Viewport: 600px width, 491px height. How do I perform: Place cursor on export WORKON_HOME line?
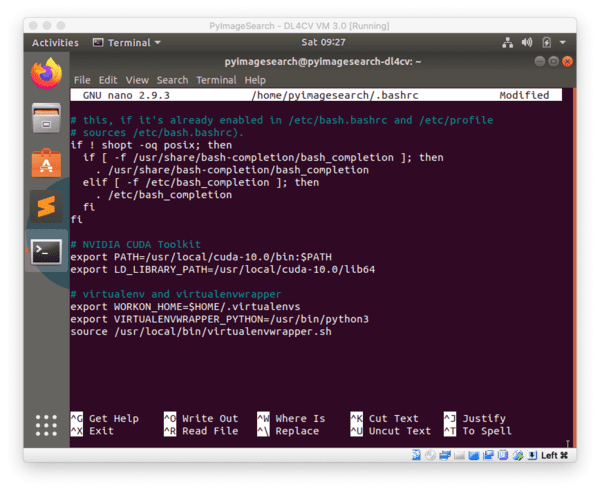tap(185, 307)
